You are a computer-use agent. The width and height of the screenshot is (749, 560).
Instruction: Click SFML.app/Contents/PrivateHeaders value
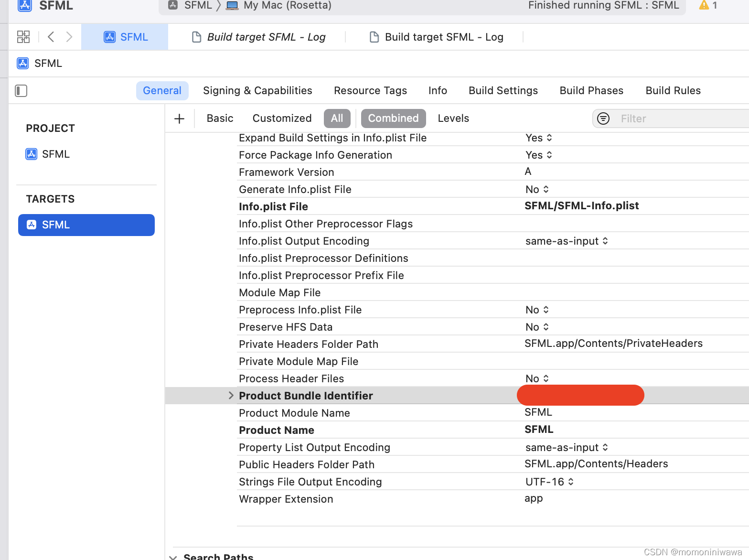613,343
